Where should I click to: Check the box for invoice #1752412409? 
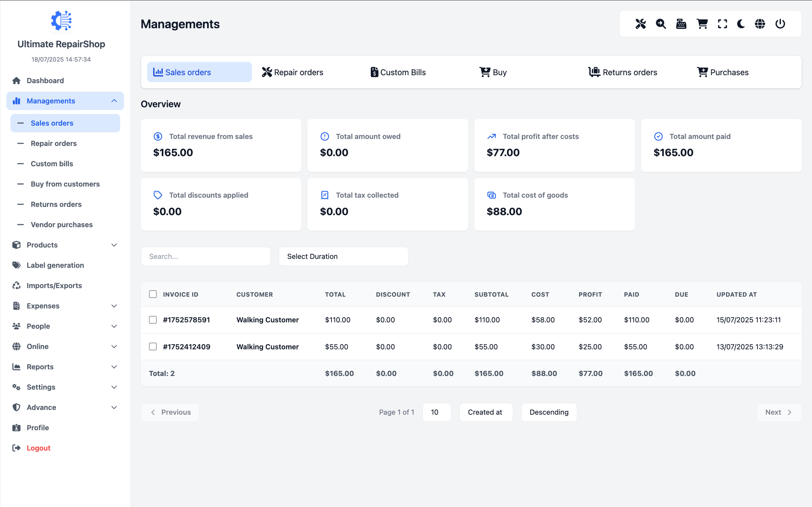(x=153, y=347)
